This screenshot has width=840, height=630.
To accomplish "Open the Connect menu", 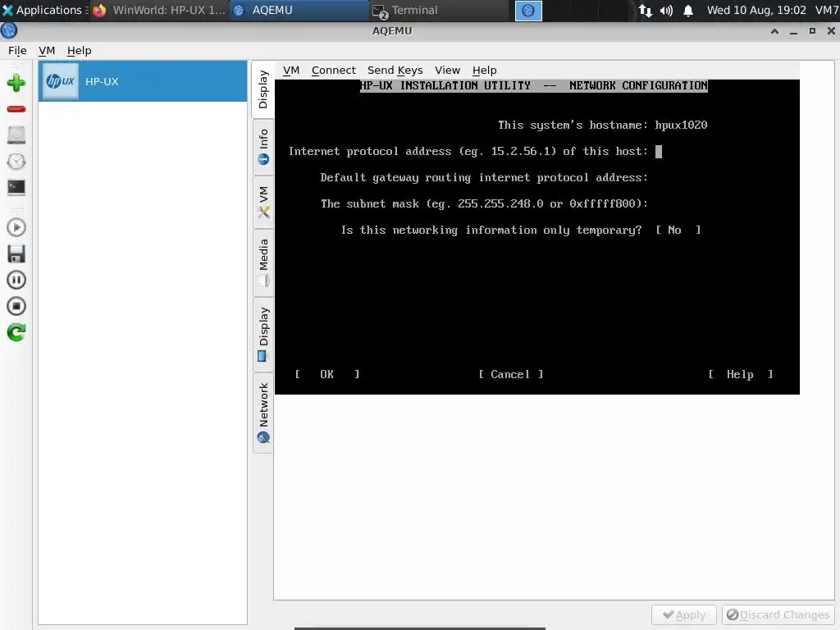I will (x=334, y=71).
